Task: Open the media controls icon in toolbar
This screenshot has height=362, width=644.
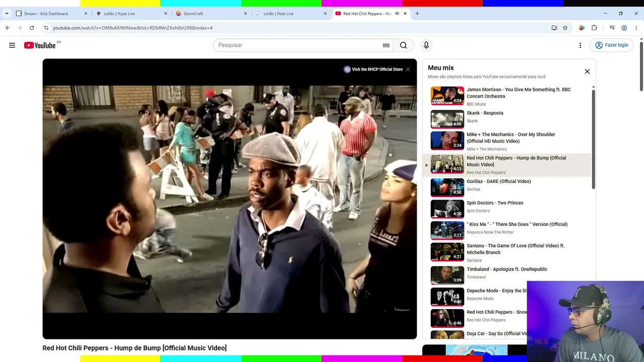Action: pyautogui.click(x=612, y=28)
